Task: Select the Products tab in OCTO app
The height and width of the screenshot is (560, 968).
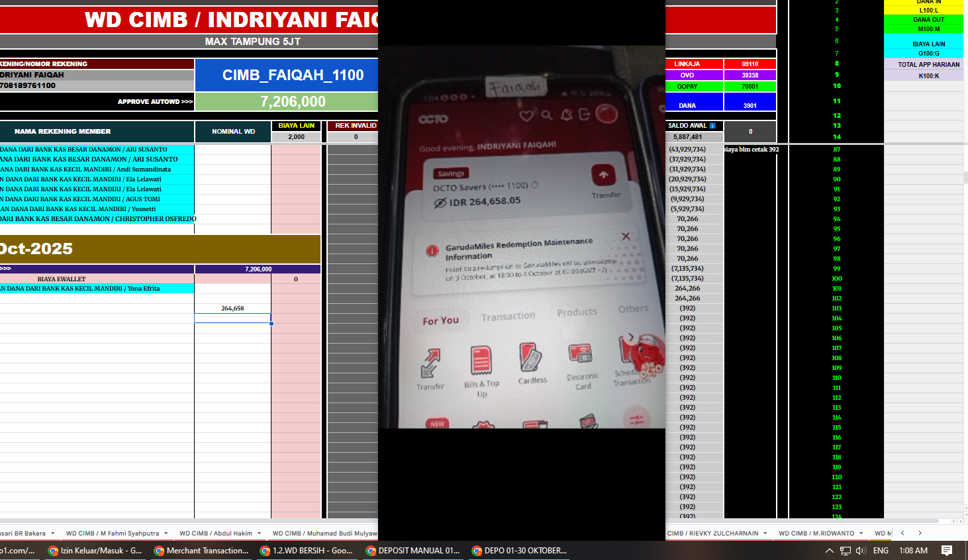Action: [577, 312]
